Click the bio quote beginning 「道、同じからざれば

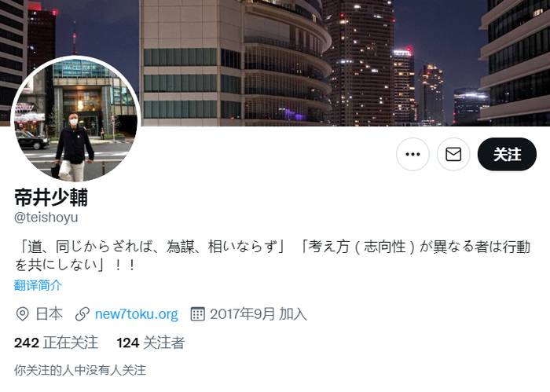pyautogui.click(x=151, y=247)
